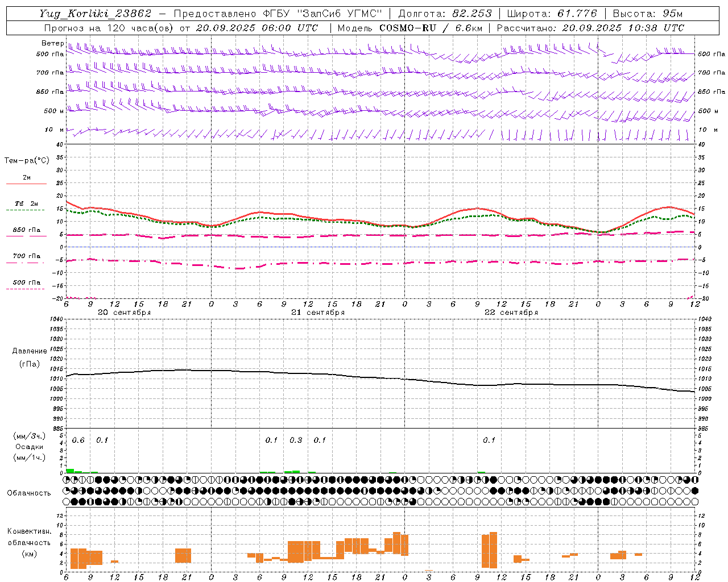Click the (гПа) unit label under Давление
Viewport: 728px width, 582px height.
[30, 364]
